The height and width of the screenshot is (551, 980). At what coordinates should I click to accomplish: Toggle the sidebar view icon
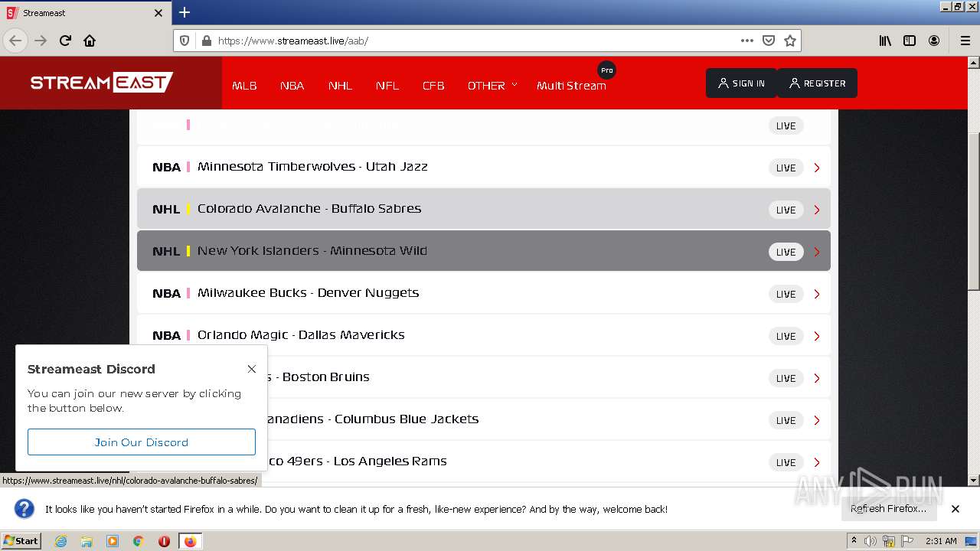(910, 41)
